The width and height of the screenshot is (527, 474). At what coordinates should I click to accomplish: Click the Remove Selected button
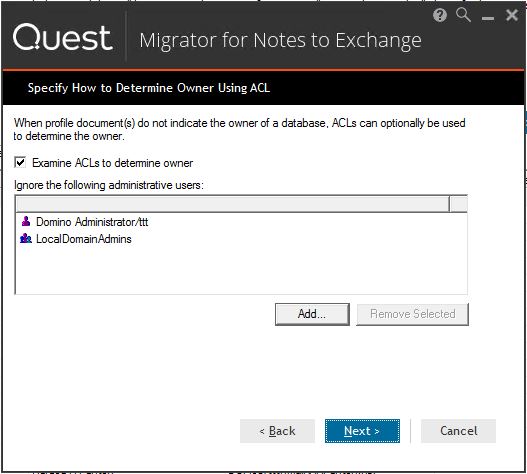point(412,314)
